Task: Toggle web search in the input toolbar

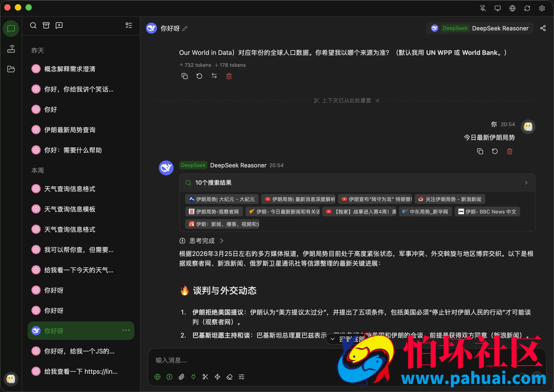Action: [157, 377]
